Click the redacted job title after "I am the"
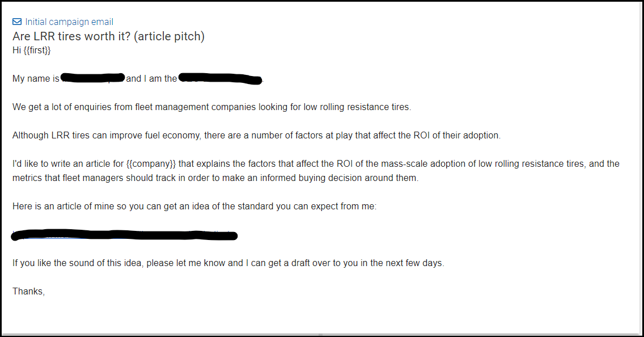 (x=220, y=78)
